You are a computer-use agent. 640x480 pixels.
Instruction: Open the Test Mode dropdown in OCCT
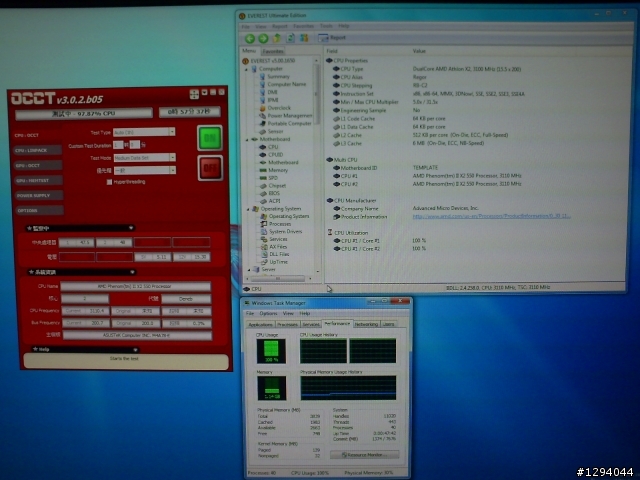point(173,158)
